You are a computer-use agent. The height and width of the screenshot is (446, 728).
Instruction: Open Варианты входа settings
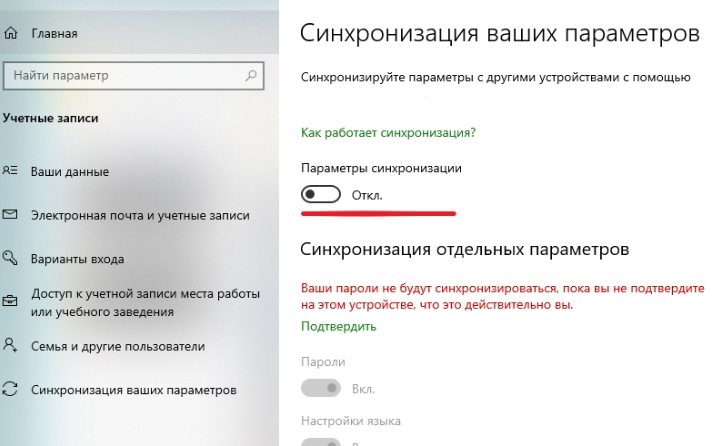(77, 259)
